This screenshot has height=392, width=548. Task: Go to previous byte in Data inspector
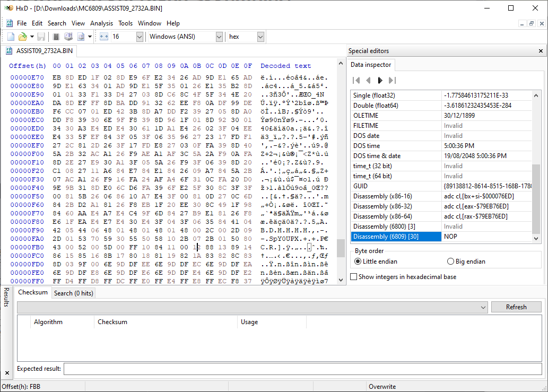tap(368, 80)
